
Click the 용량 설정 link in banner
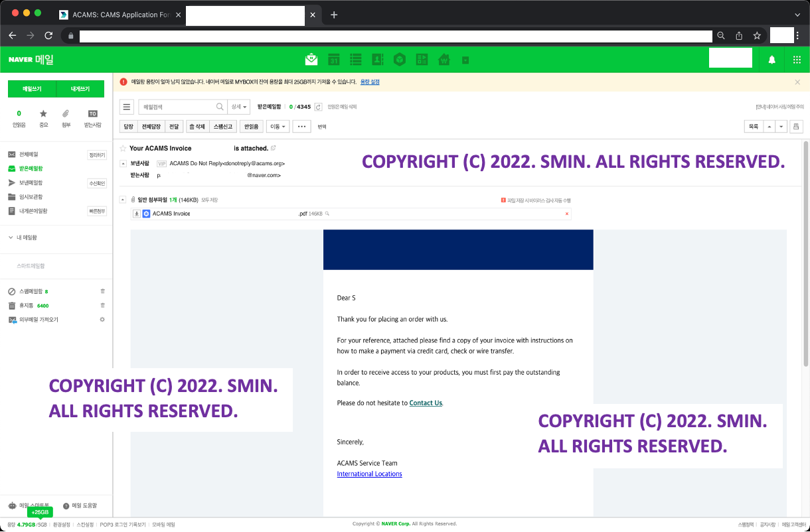pos(370,82)
